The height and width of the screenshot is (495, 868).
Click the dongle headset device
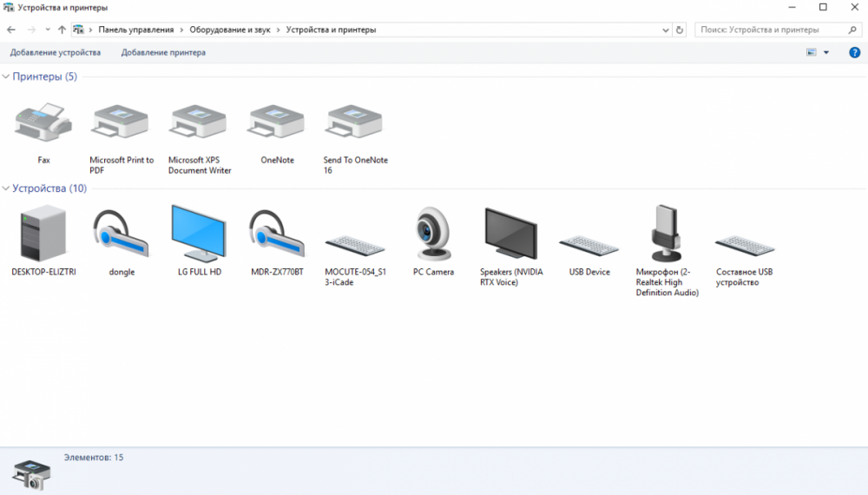(x=122, y=234)
